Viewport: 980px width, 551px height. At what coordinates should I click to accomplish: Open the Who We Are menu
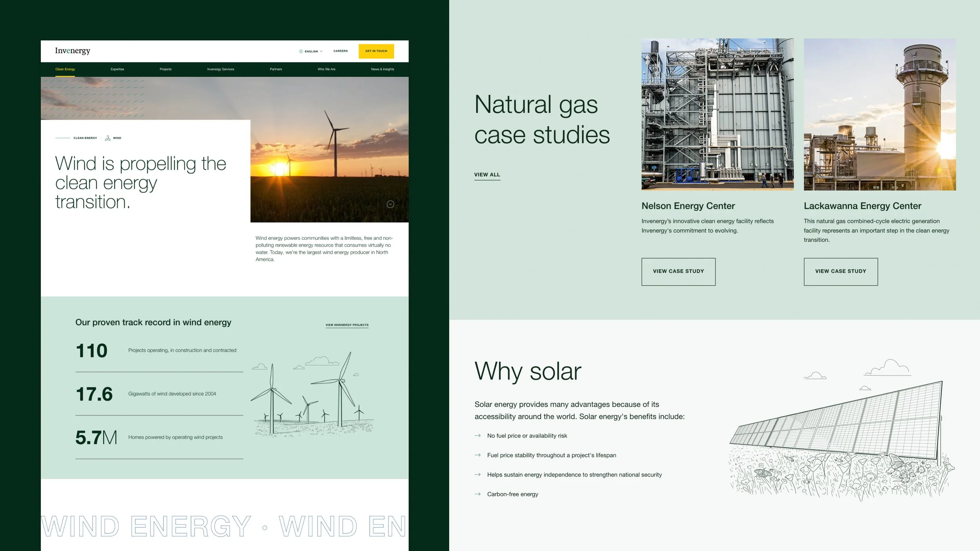pyautogui.click(x=326, y=69)
